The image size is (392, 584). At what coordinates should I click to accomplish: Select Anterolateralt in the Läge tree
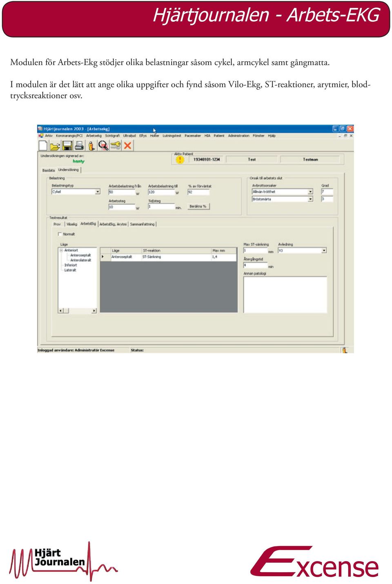click(x=80, y=260)
